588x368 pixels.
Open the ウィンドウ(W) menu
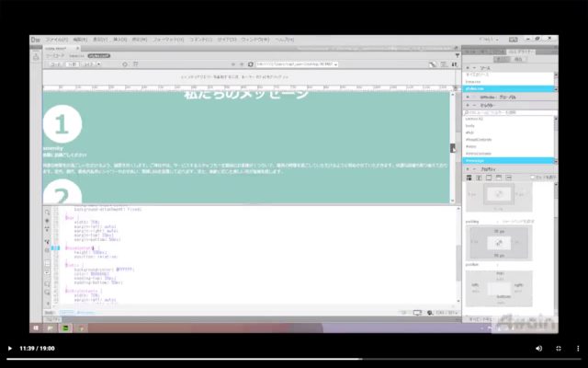click(x=255, y=40)
